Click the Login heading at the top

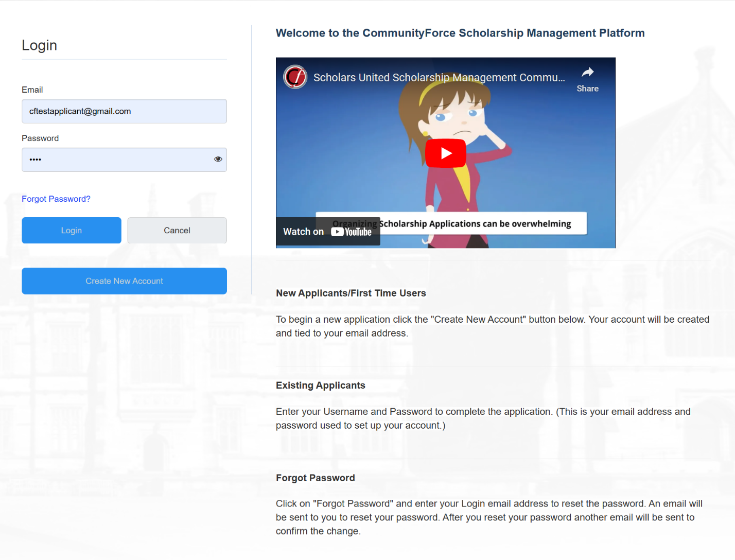pos(39,45)
